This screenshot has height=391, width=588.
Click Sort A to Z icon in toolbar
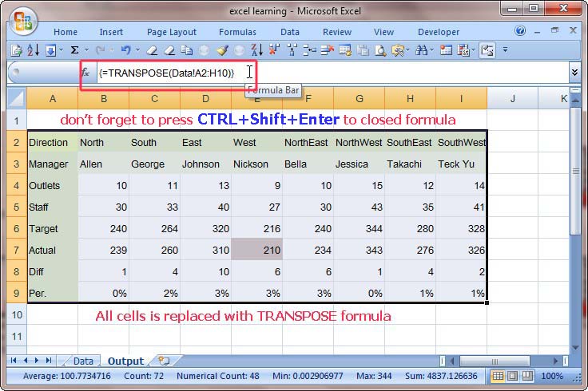(x=33, y=49)
